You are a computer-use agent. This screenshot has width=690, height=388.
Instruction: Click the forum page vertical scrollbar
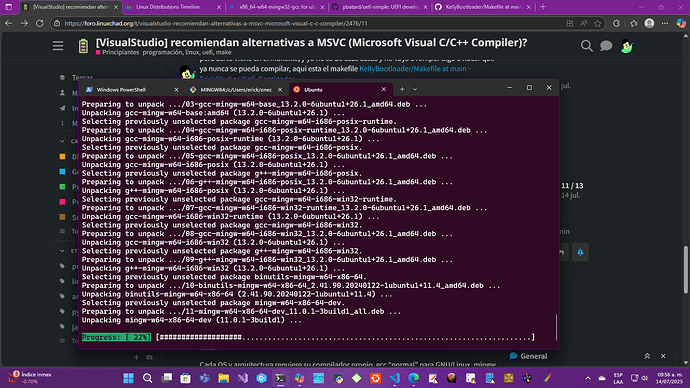pos(685,269)
